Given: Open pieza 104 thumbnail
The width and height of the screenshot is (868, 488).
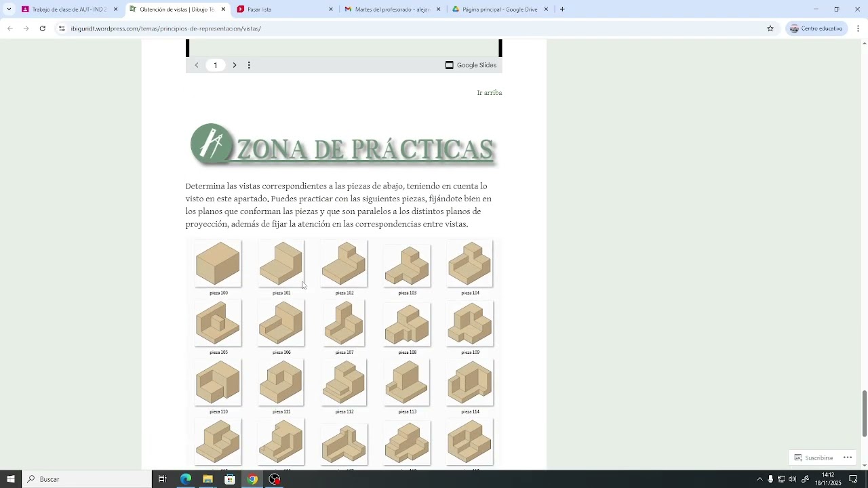Looking at the screenshot, I should [x=470, y=263].
